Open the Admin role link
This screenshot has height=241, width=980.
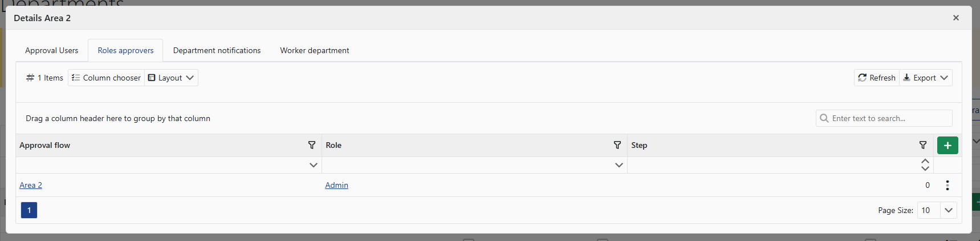click(336, 185)
